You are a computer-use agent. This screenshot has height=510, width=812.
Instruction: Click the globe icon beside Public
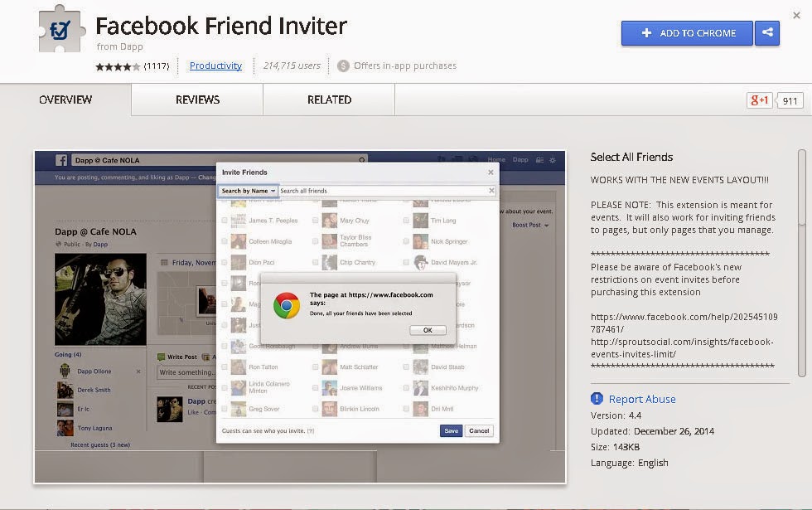(x=59, y=244)
